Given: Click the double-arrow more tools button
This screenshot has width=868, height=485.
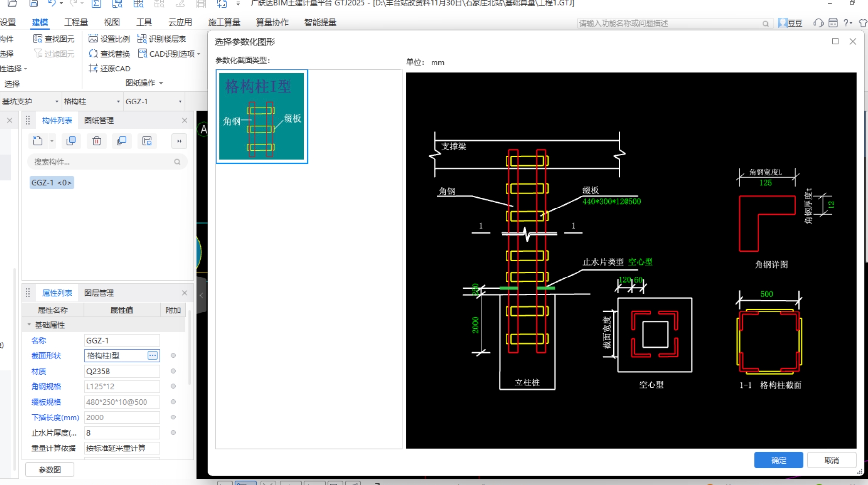Looking at the screenshot, I should point(179,141).
